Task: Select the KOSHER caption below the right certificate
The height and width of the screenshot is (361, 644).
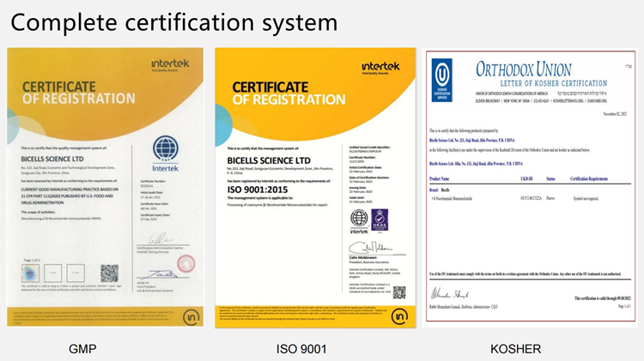Action: 515,348
